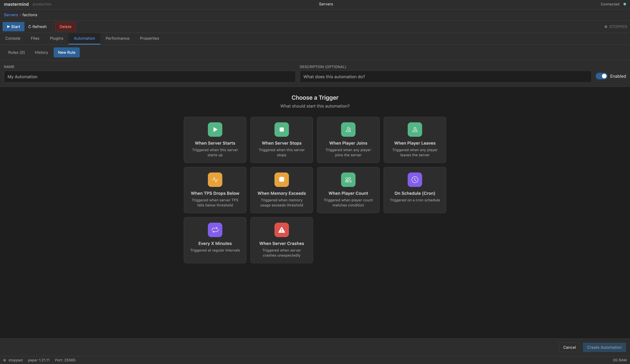This screenshot has height=364, width=630.
Task: Click the green group icon for Player Count
Action: pos(348,180)
